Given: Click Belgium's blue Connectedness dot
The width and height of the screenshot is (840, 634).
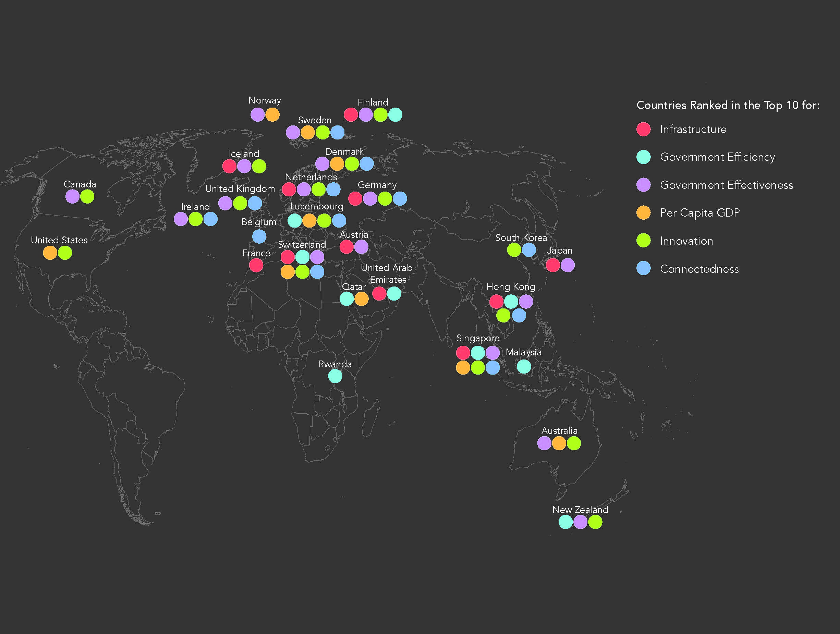Looking at the screenshot, I should (259, 236).
